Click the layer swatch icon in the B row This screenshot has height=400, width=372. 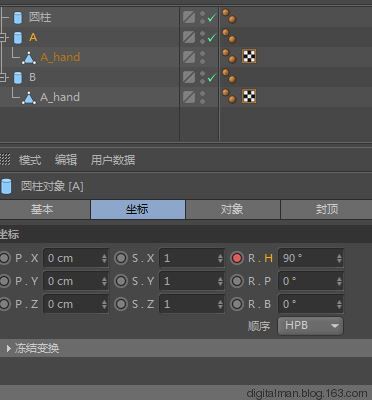[189, 77]
